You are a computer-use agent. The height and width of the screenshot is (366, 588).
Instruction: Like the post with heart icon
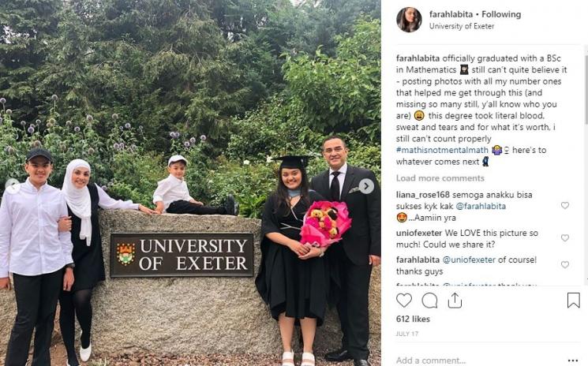[404, 301]
